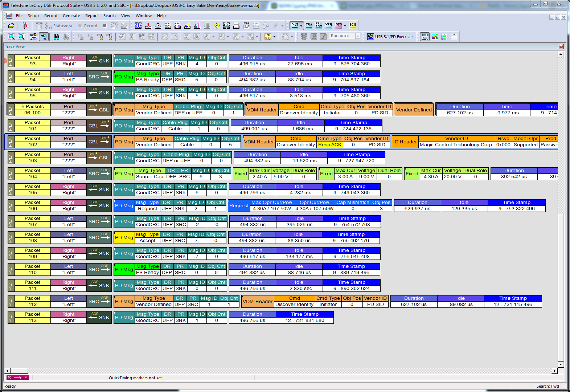Open the PKT level dropdown arrow
Screen dimensions: 570x392
301,26
